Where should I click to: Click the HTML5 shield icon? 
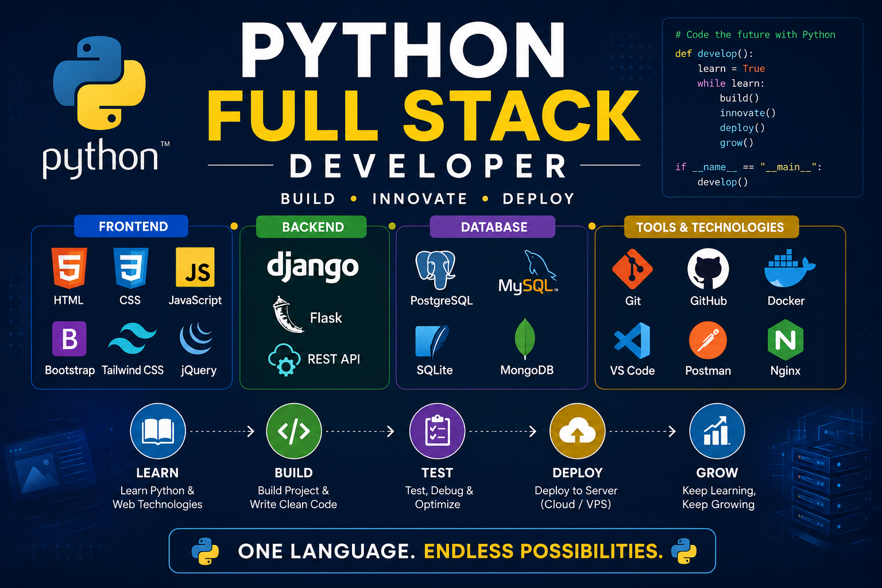pos(69,268)
